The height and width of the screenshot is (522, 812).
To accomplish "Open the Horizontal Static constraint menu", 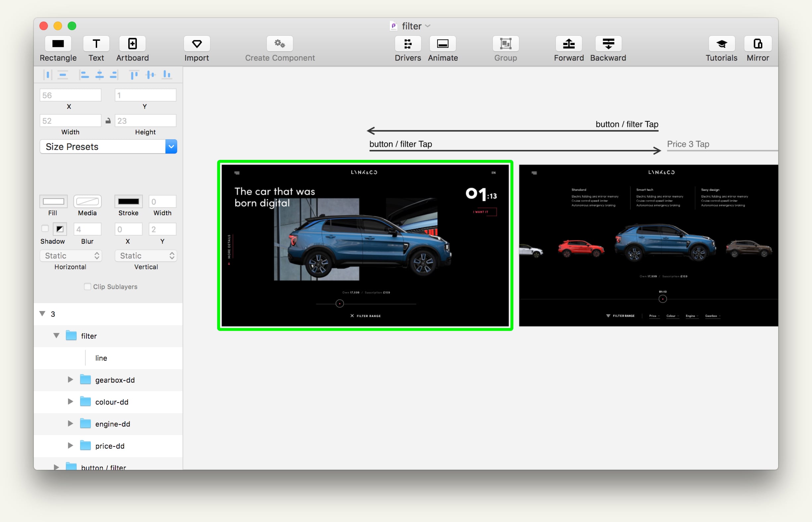I will (x=71, y=256).
